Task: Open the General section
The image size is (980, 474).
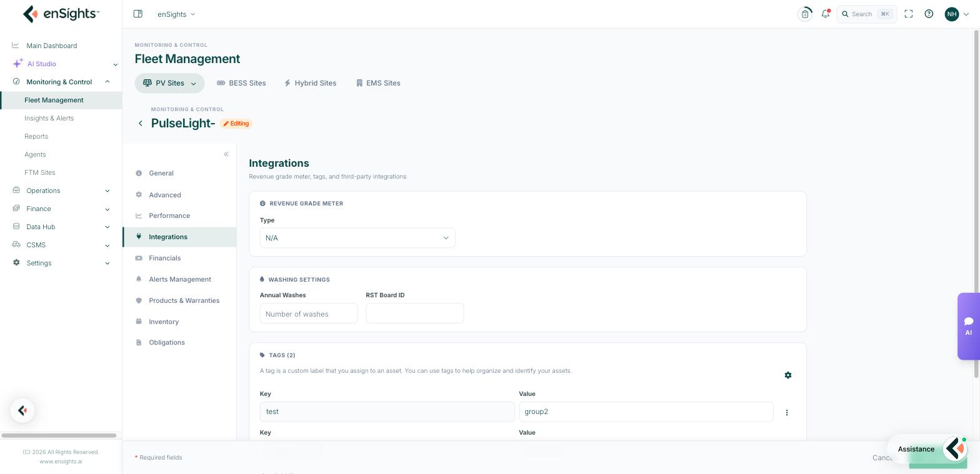Action: [179, 173]
